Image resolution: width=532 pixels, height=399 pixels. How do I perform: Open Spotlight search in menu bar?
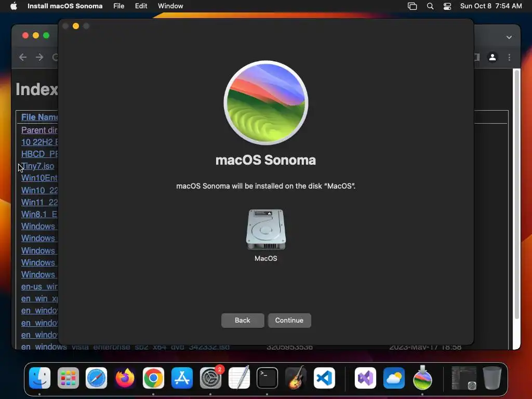coord(430,6)
